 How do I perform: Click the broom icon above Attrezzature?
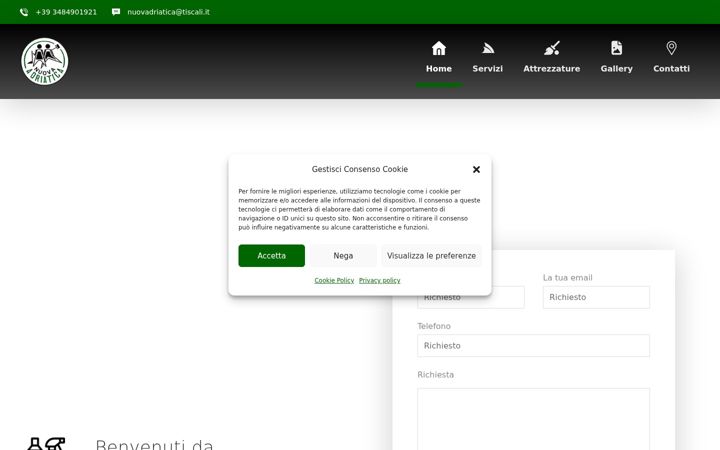point(551,48)
